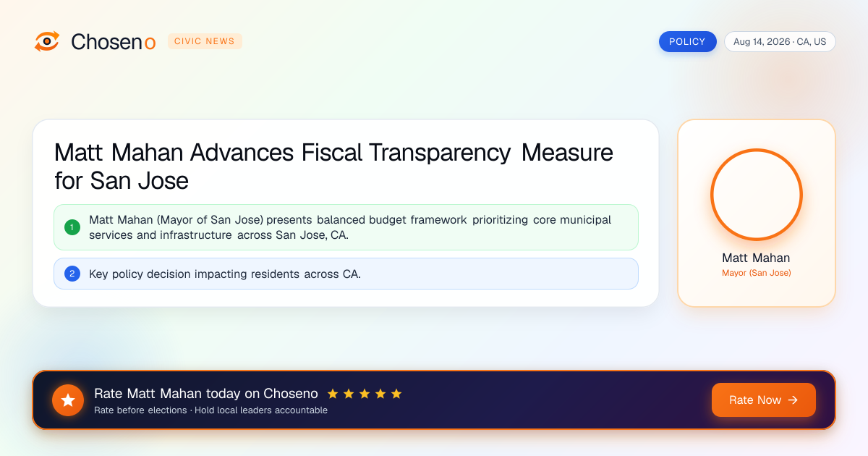Click the orange star circle icon
This screenshot has width=868, height=456.
68,400
